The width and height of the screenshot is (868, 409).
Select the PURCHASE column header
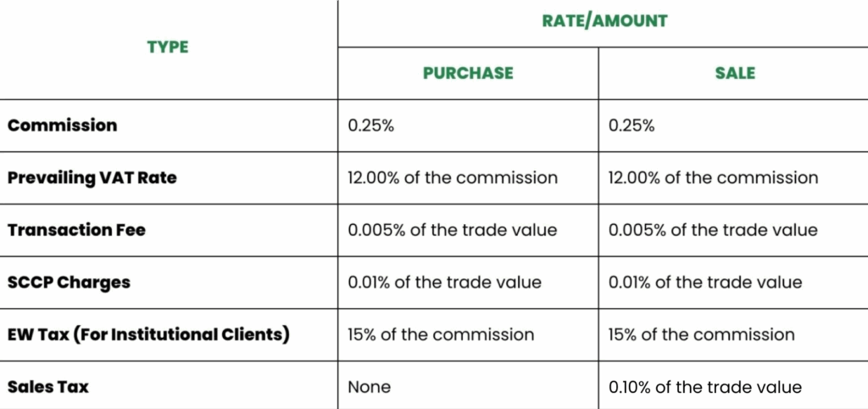(x=468, y=73)
